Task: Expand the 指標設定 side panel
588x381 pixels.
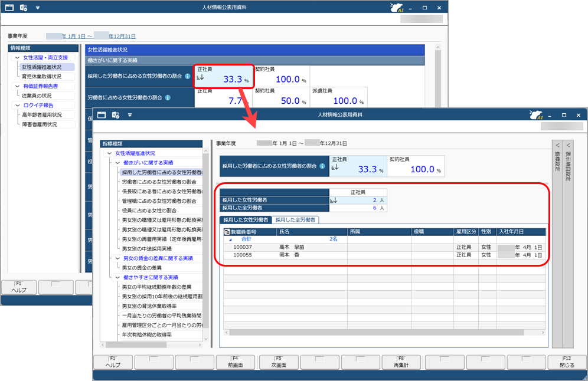Action: 557,244
